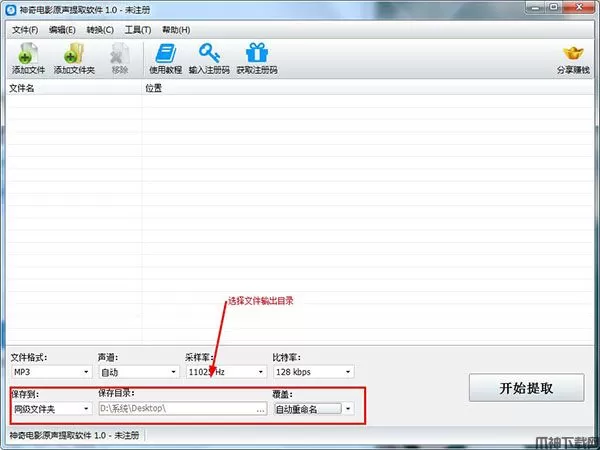Viewport: 600px width, 450px height.
Task: Click the status bar text 未注册
Action: coord(127,435)
